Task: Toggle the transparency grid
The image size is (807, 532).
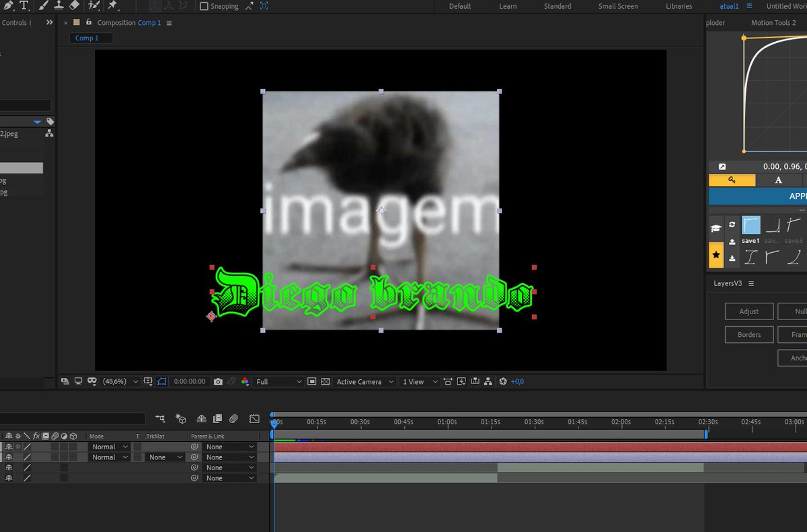Action: [x=325, y=381]
